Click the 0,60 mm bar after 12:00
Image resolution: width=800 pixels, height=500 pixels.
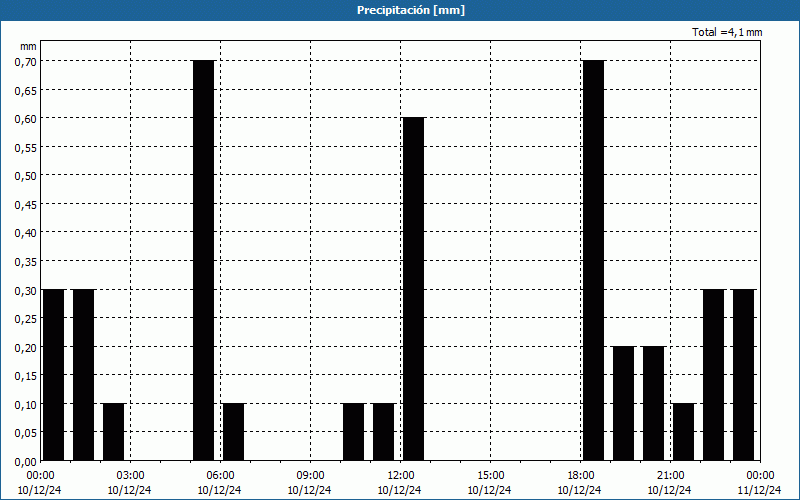pos(414,289)
